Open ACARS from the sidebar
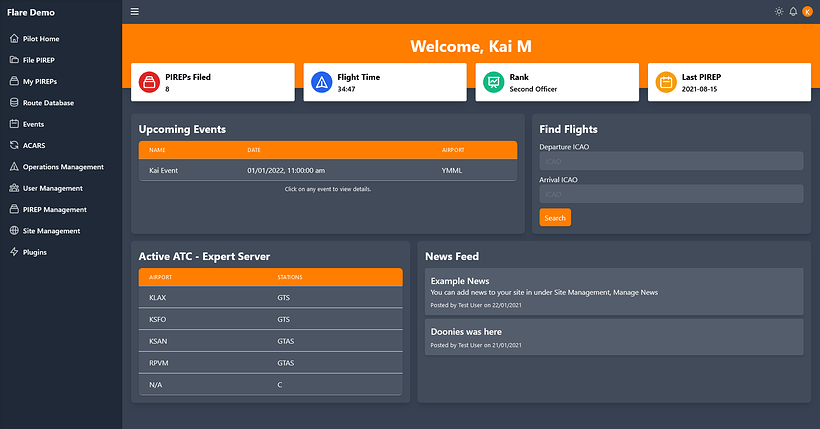Viewport: 820px width, 429px height. point(34,145)
